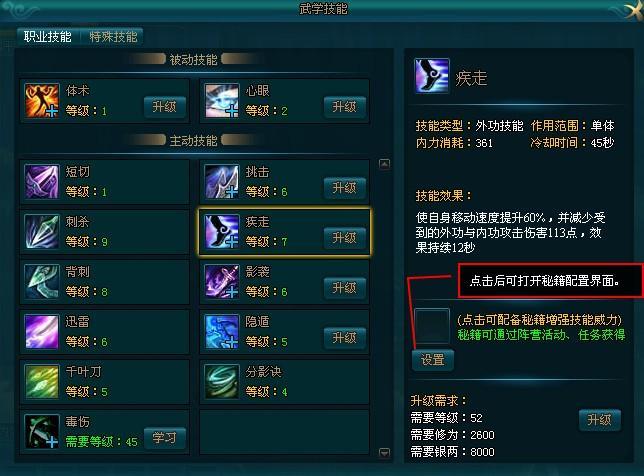The width and height of the screenshot is (644, 476).
Task: Upgrade the 挑击 skill with 升级
Action: pos(345,188)
